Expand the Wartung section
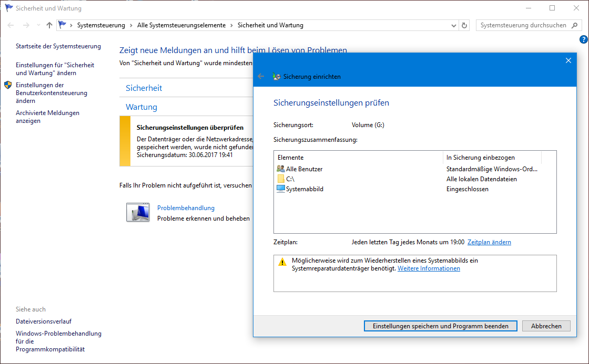Image resolution: width=589 pixels, height=364 pixels. pos(141,107)
